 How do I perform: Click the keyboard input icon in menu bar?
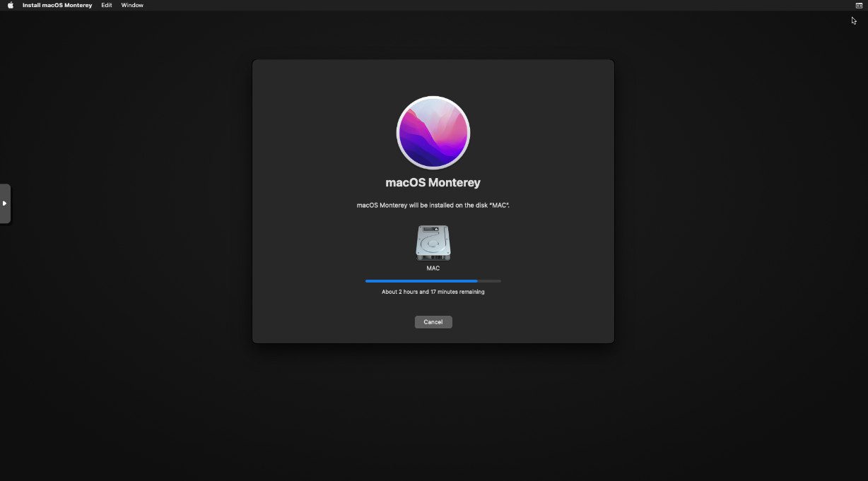click(859, 5)
